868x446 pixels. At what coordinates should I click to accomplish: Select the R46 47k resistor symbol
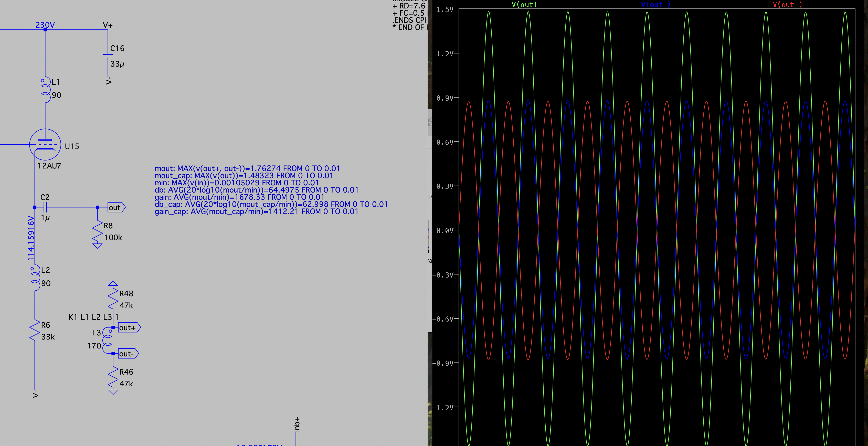(x=113, y=378)
